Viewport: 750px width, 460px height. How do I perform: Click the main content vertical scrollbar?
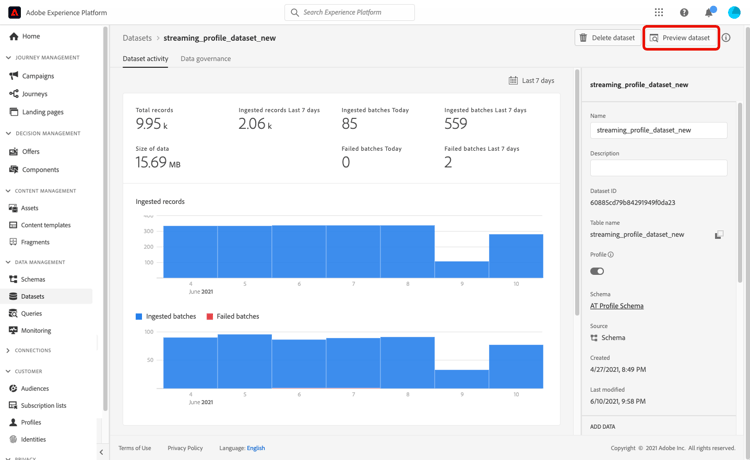point(577,193)
